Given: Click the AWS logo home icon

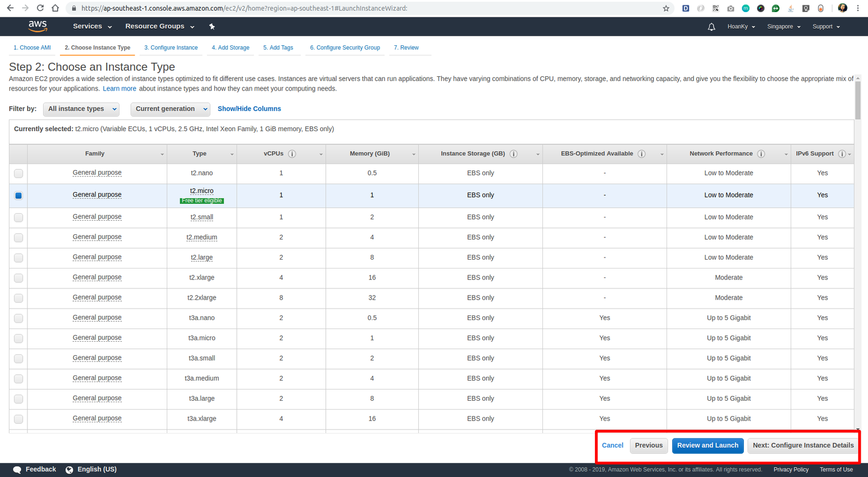Looking at the screenshot, I should (37, 26).
